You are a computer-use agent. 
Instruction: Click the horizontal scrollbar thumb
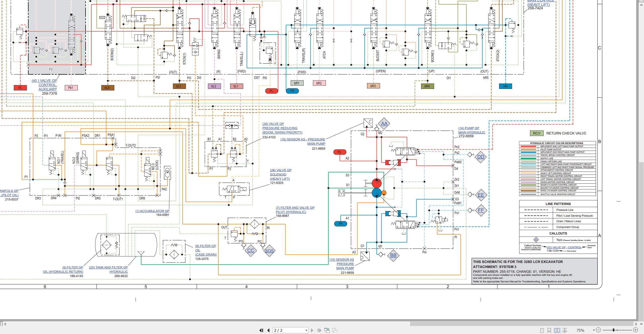(x=522, y=324)
